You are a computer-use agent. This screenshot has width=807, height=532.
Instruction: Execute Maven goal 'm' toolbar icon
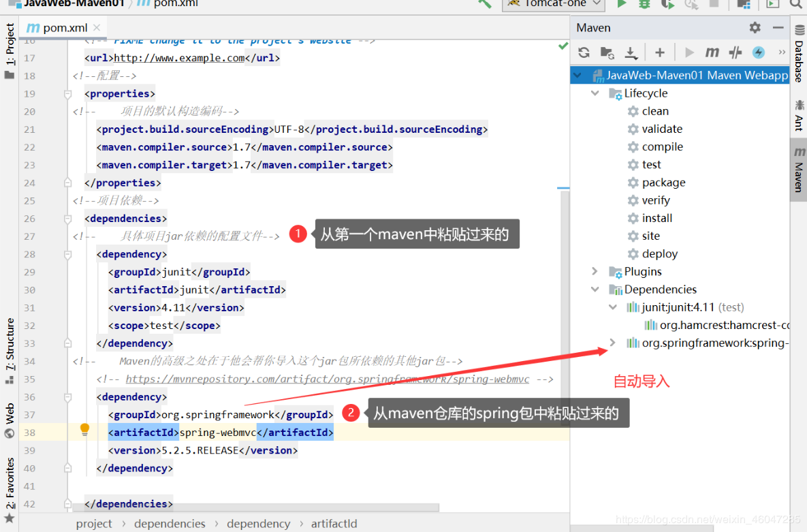point(712,52)
